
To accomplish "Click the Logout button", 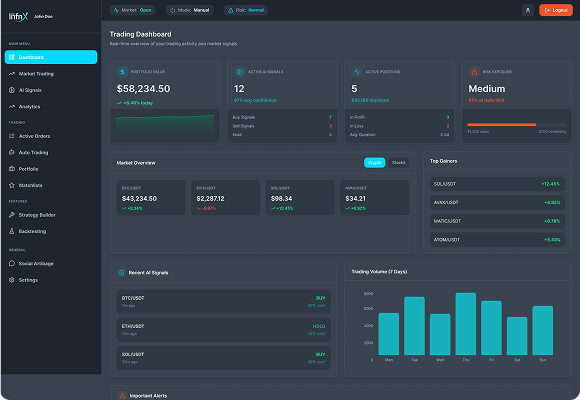I will pos(556,10).
